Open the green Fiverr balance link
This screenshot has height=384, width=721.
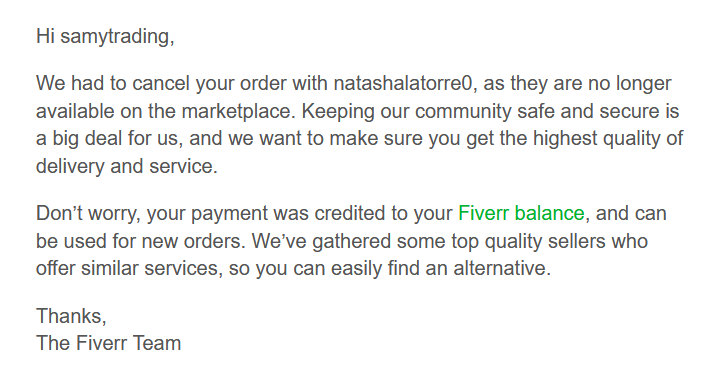point(521,213)
